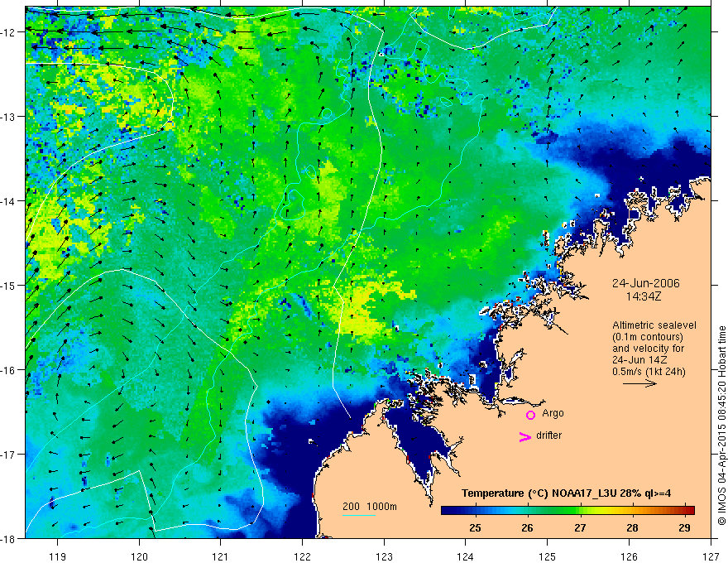This screenshot has height=563, width=728.
Task: Click the colorbar tick label 27
Action: [x=580, y=527]
